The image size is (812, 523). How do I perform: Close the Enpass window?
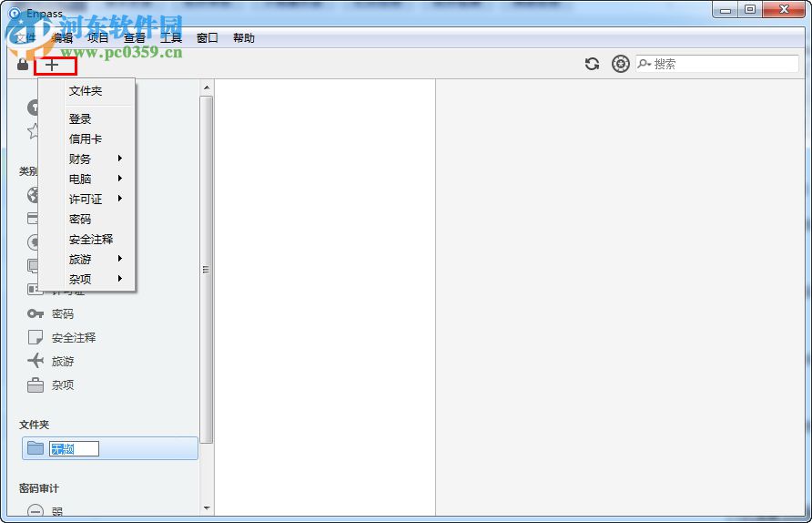[784, 9]
